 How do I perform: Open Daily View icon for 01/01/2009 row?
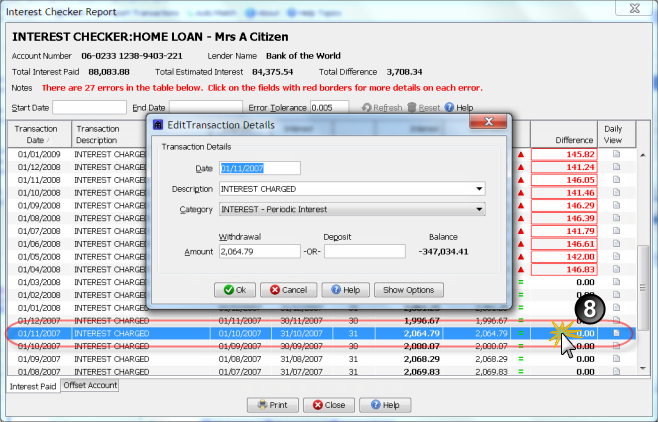coord(616,155)
